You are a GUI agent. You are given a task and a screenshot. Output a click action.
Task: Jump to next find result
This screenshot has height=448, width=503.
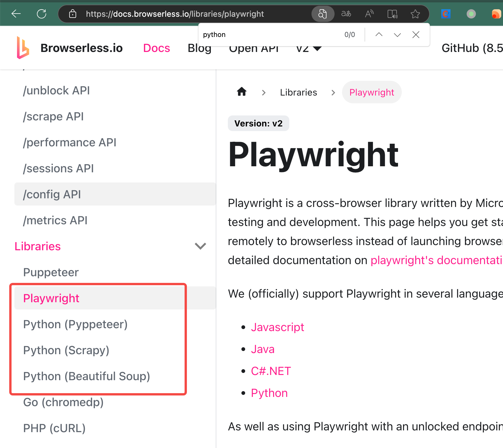point(397,35)
